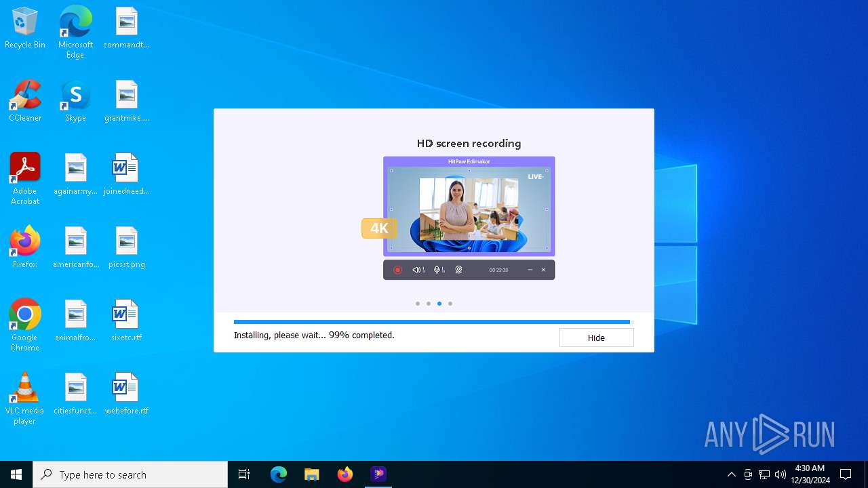Select picsst.png file on desktop

pyautogui.click(x=126, y=248)
